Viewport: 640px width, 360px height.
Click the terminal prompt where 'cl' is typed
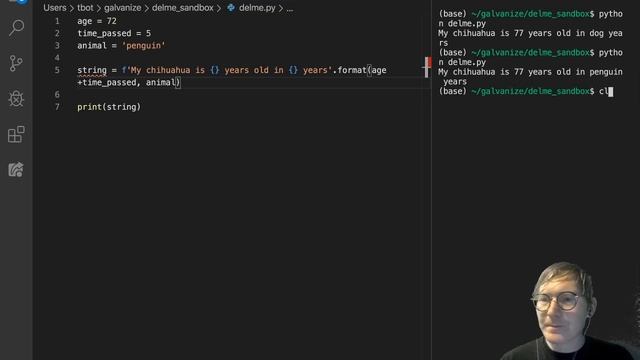click(x=526, y=91)
